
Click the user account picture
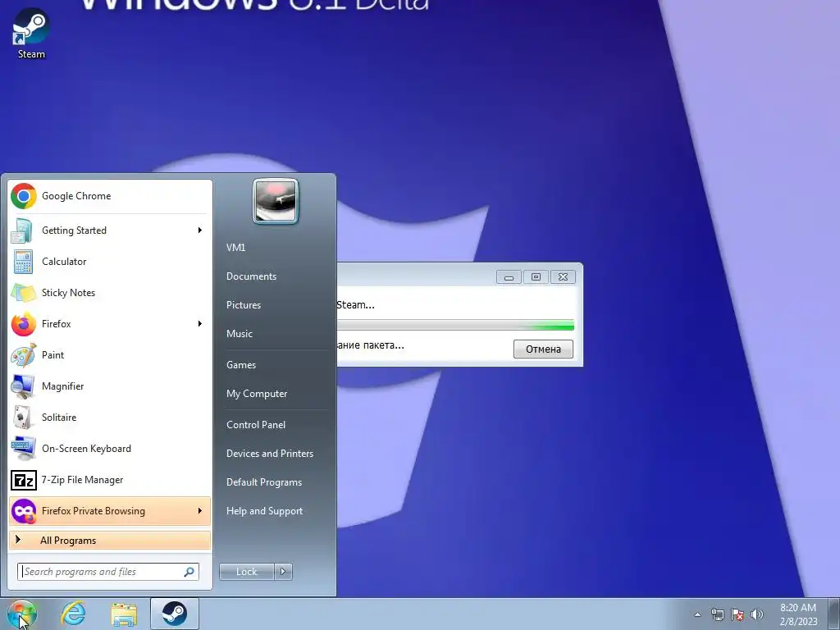tap(276, 201)
